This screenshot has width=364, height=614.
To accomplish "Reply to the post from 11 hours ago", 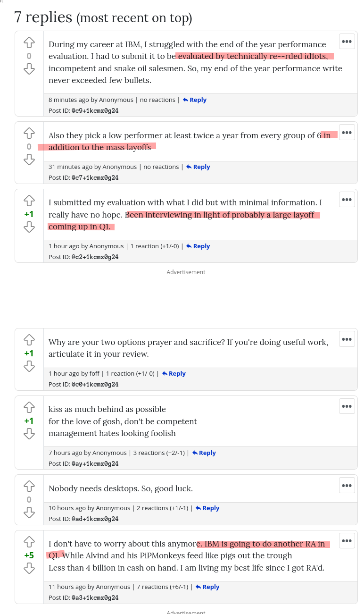I will click(x=207, y=587).
